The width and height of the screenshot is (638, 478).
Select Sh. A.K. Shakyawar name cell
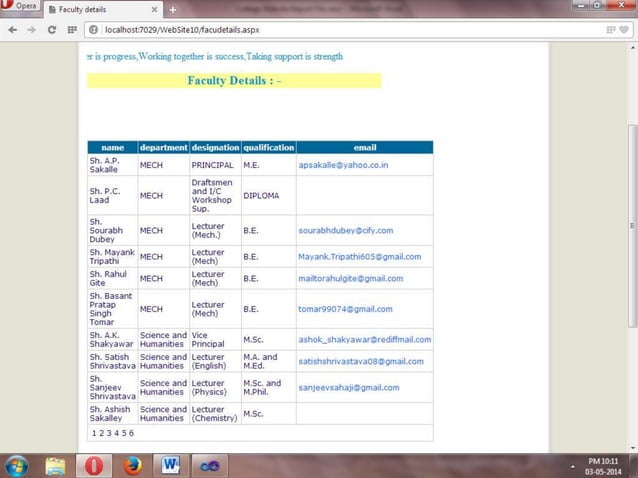(113, 340)
